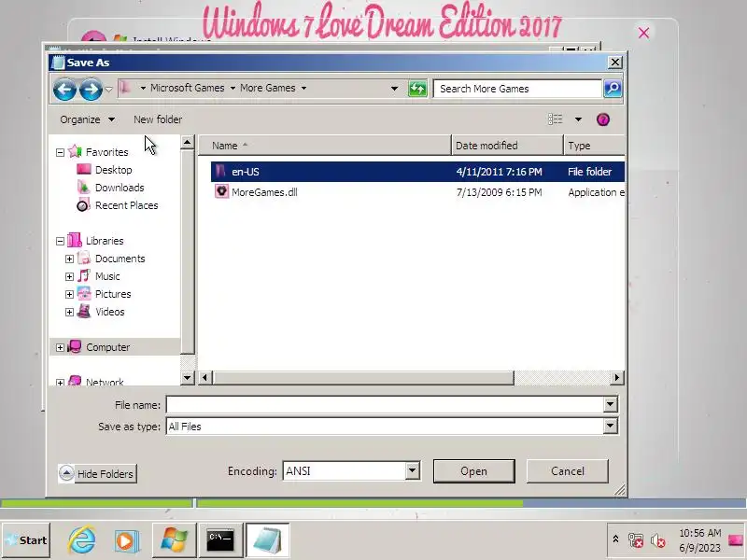Click the MoreGames.dll file icon

pyautogui.click(x=221, y=191)
